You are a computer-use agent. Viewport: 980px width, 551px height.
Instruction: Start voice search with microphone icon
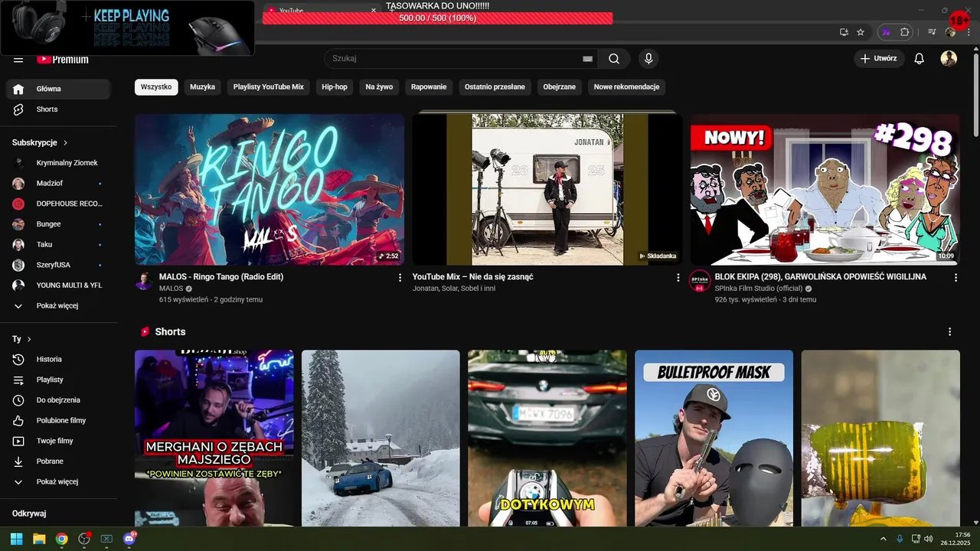648,59
